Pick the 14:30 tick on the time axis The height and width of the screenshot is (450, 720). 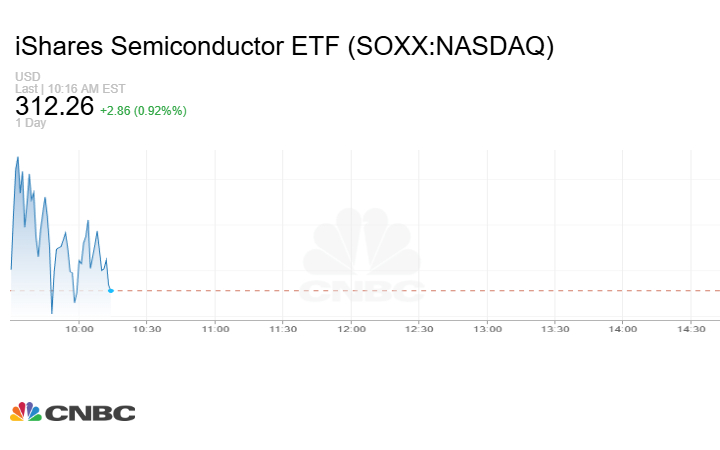point(691,328)
